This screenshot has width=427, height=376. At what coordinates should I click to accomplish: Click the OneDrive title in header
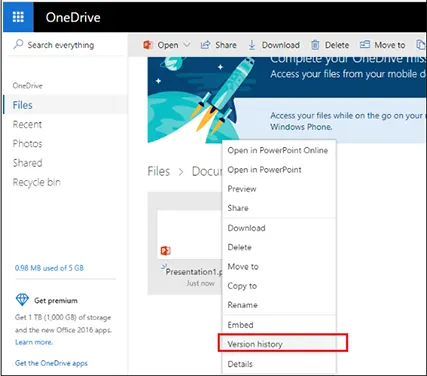[73, 17]
